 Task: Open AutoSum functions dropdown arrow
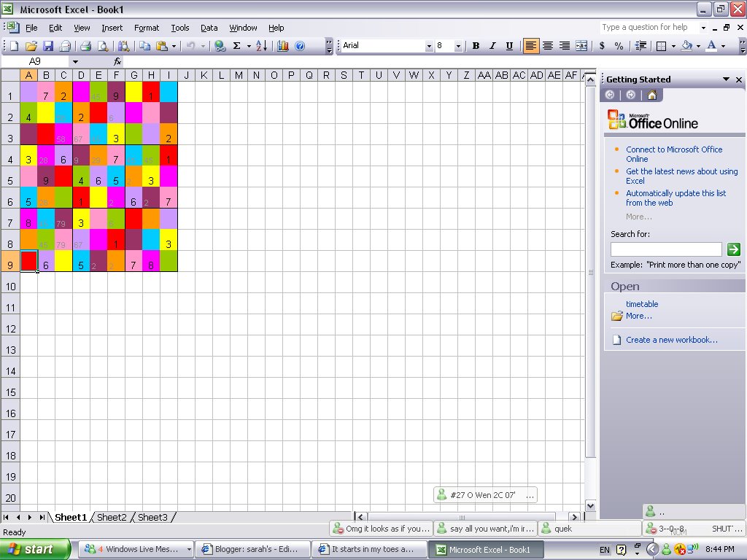click(249, 46)
